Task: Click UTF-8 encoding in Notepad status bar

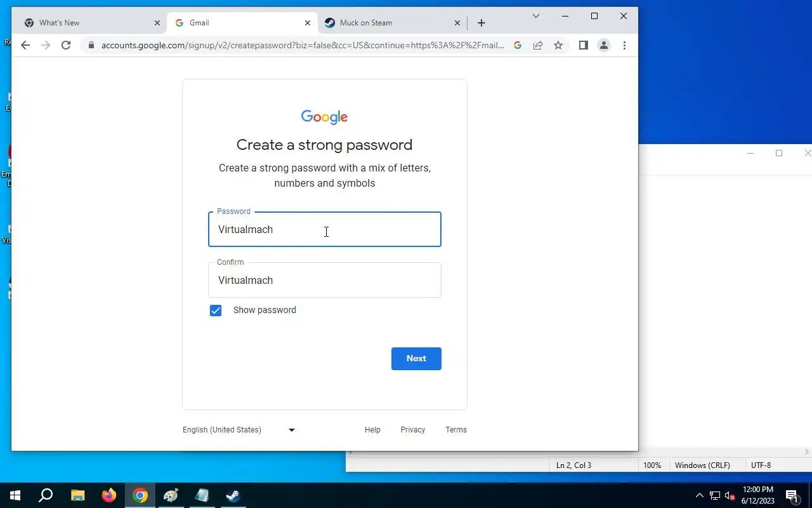Action: click(761, 465)
